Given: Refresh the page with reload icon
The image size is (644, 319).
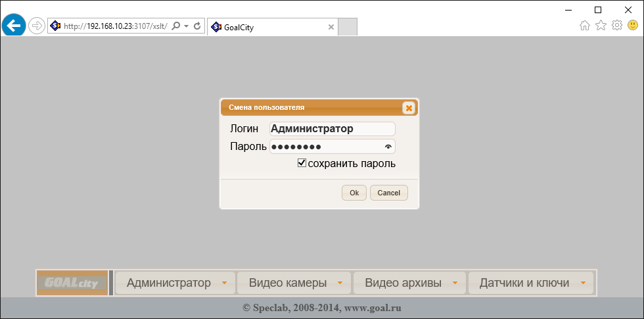Looking at the screenshot, I should (x=197, y=26).
